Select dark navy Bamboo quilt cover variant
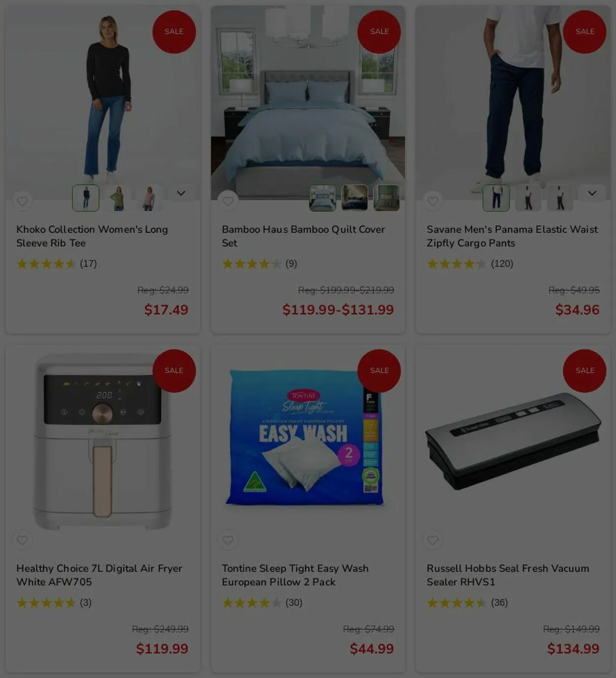 coord(354,198)
